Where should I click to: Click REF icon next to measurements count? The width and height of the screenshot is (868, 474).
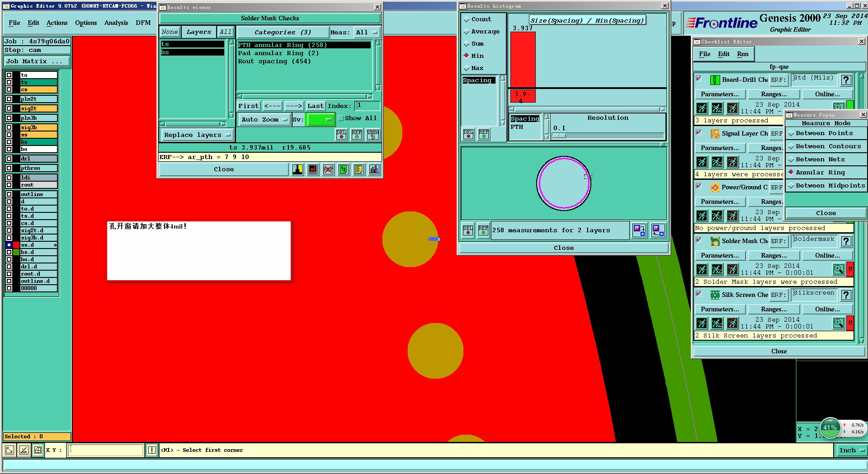483,230
